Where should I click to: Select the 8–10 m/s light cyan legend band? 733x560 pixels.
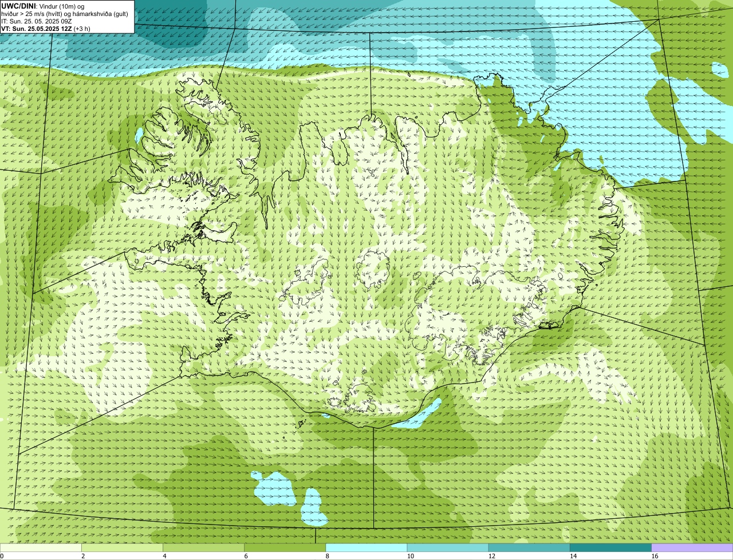point(366,548)
